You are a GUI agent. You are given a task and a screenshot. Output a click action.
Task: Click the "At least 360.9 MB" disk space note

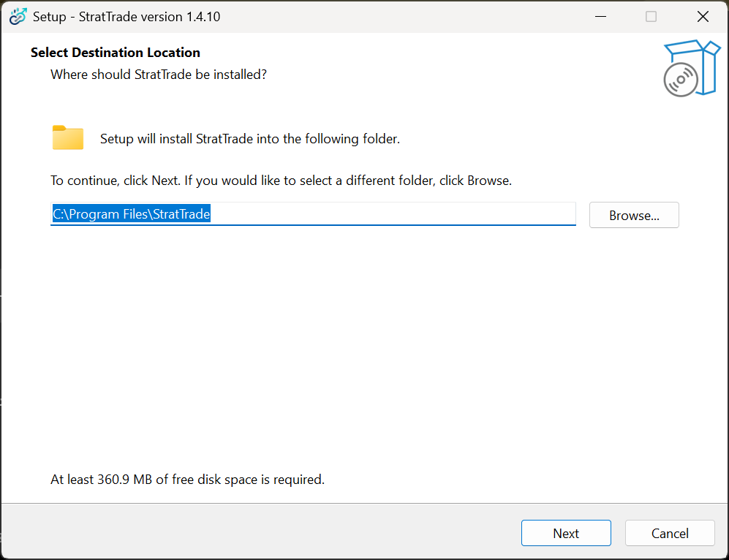pyautogui.click(x=187, y=479)
